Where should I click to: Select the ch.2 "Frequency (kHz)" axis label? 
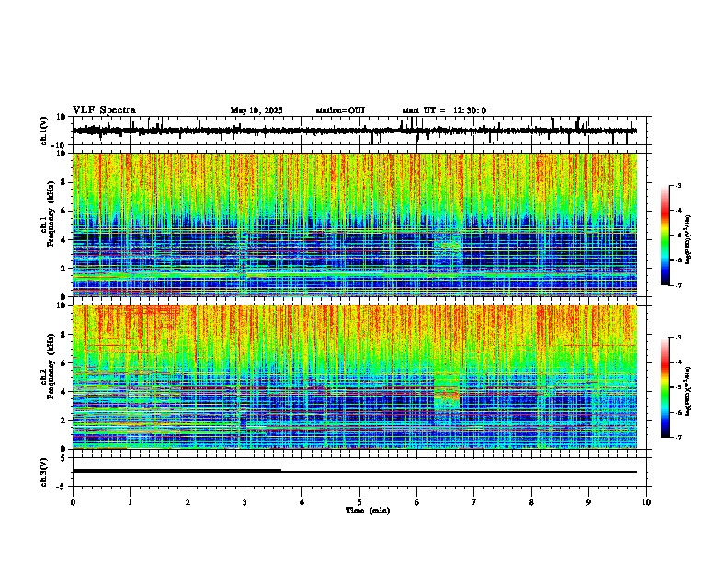click(51, 366)
